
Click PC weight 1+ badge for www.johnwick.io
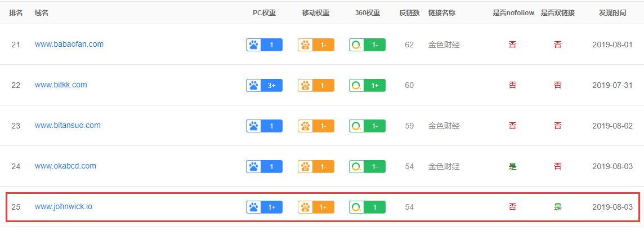point(264,207)
